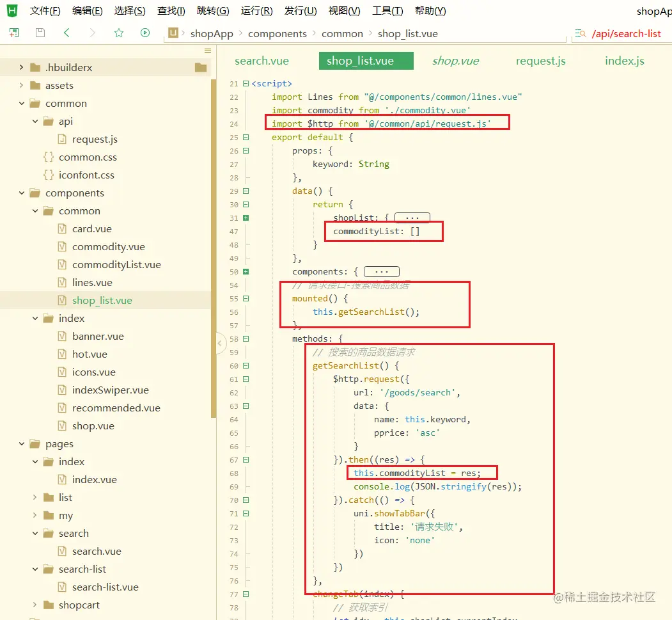672x620 pixels.
Task: Click the components breadcrumb segment
Action: [277, 33]
